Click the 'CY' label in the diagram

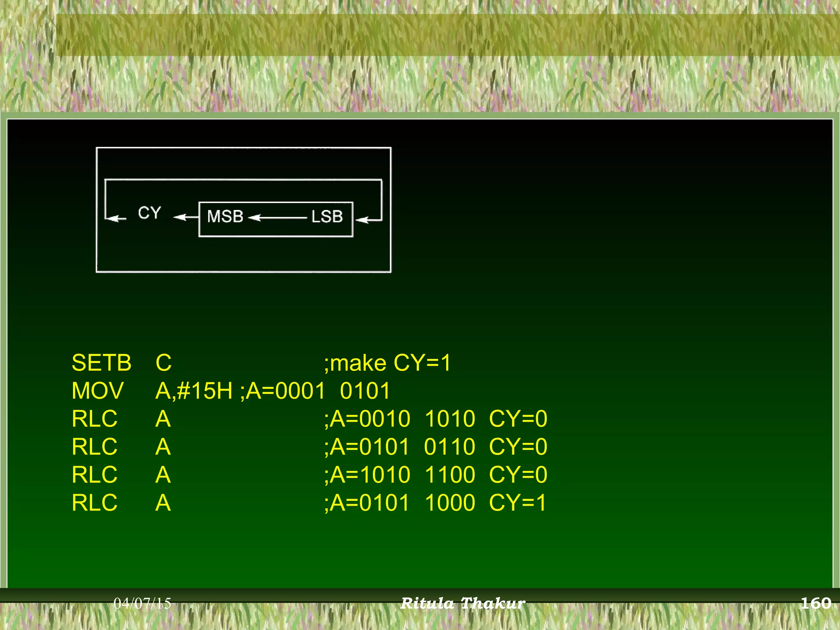click(150, 213)
